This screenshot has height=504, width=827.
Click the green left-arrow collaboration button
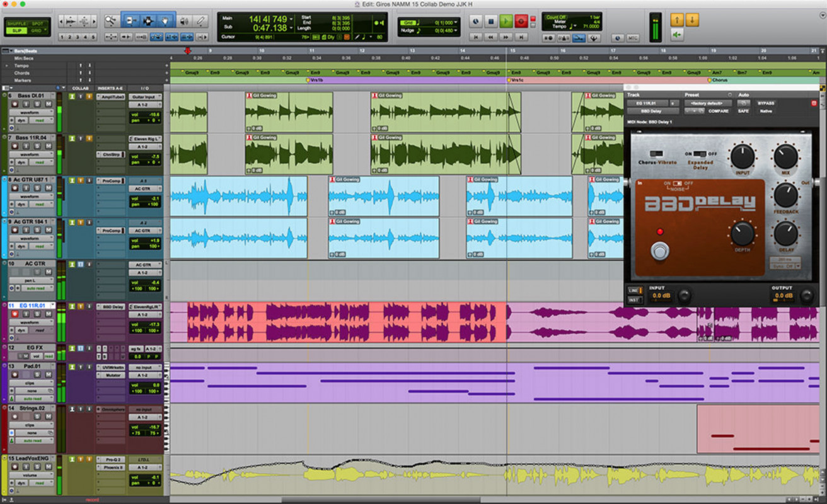(x=677, y=35)
